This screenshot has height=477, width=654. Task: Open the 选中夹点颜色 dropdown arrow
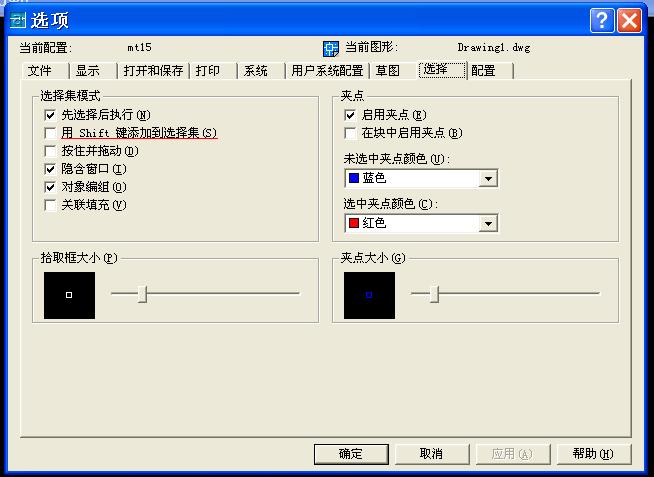pyautogui.click(x=488, y=223)
